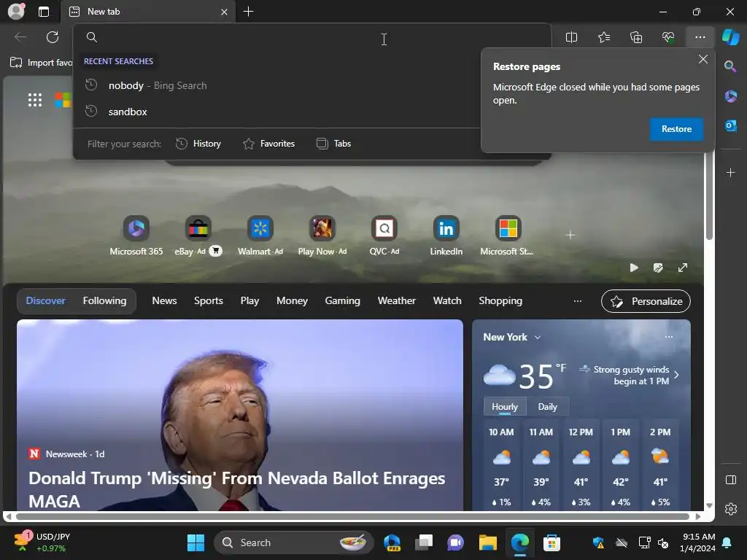Click the sidebar Search magnifier icon

[730, 66]
